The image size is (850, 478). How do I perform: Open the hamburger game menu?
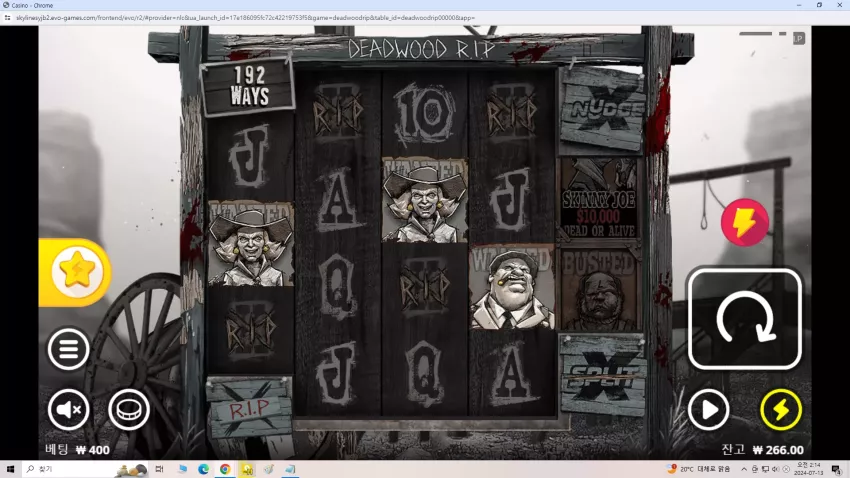tap(68, 348)
